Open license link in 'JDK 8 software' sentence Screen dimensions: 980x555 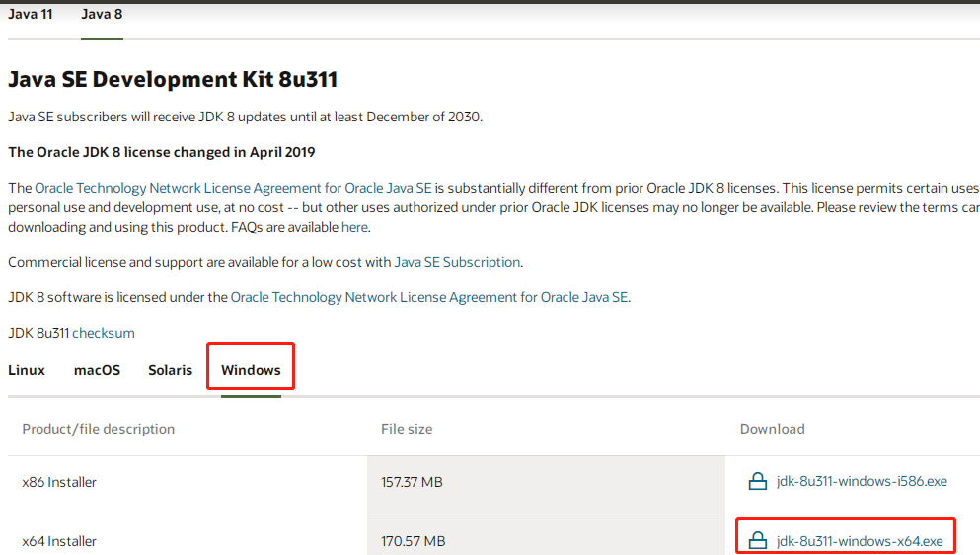point(429,297)
